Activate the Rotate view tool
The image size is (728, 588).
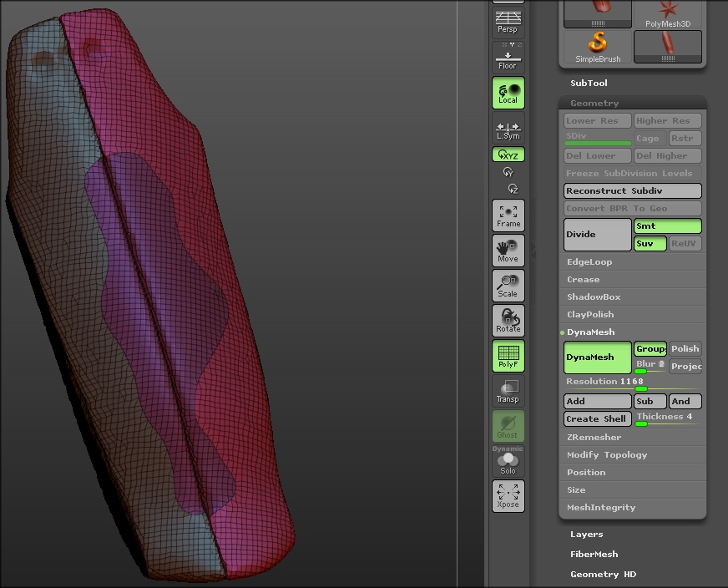(x=508, y=321)
